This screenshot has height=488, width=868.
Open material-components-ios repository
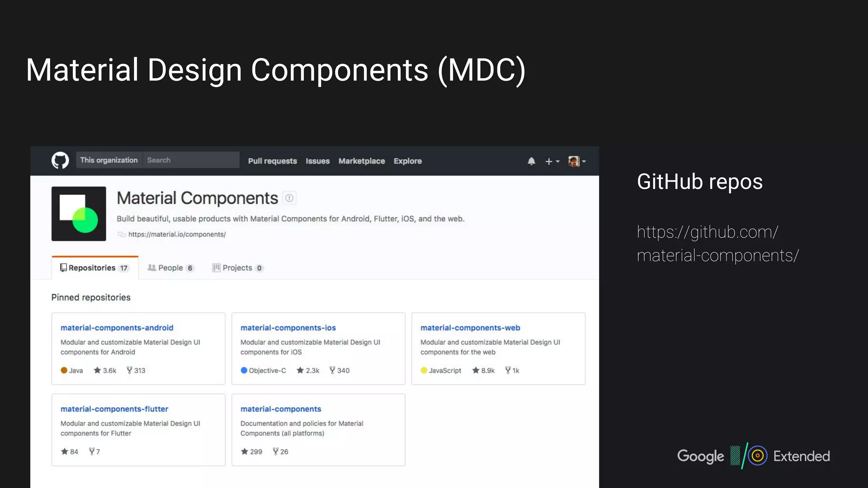(x=288, y=327)
